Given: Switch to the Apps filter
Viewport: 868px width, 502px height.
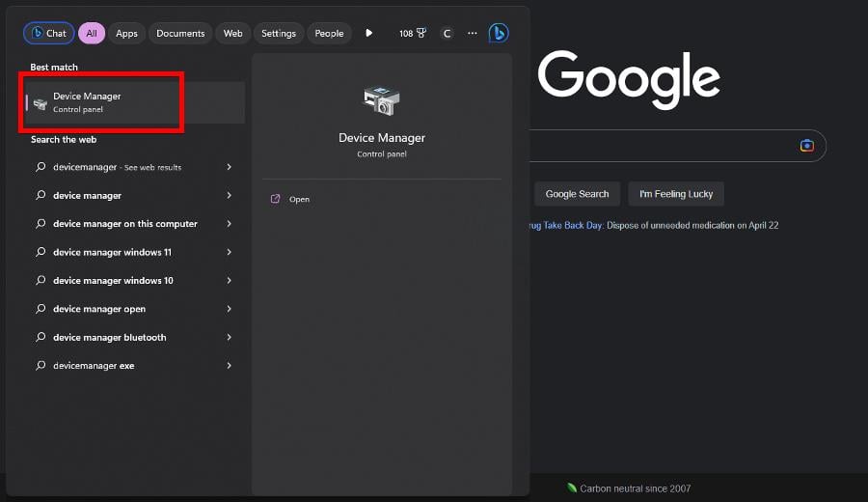Looking at the screenshot, I should [126, 33].
